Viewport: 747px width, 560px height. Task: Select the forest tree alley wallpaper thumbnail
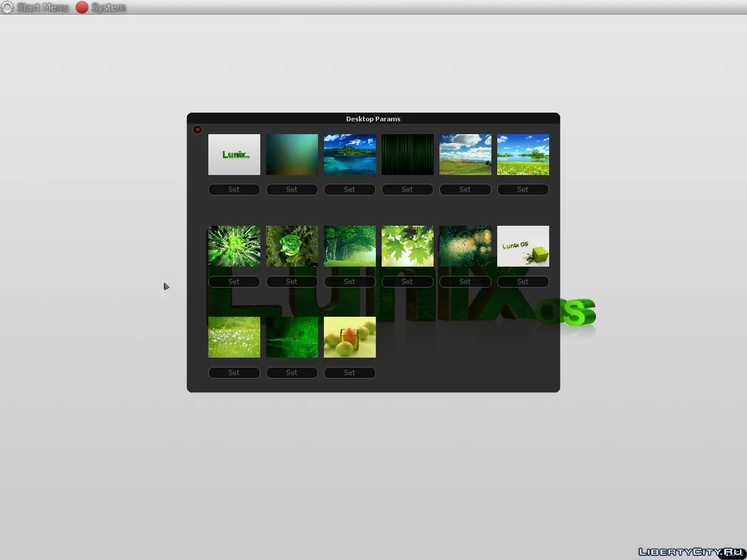350,246
